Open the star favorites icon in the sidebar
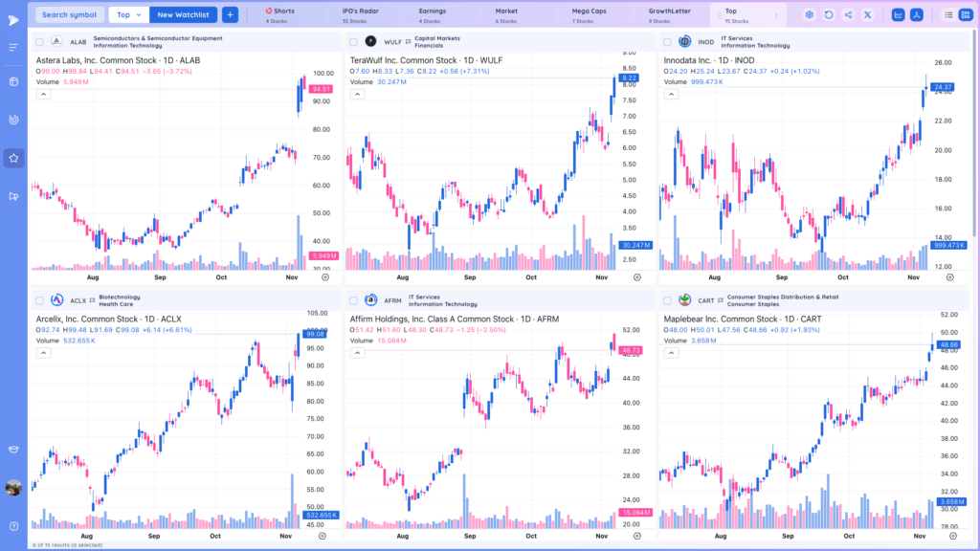Viewport: 980px width, 551px height. pyautogui.click(x=13, y=158)
